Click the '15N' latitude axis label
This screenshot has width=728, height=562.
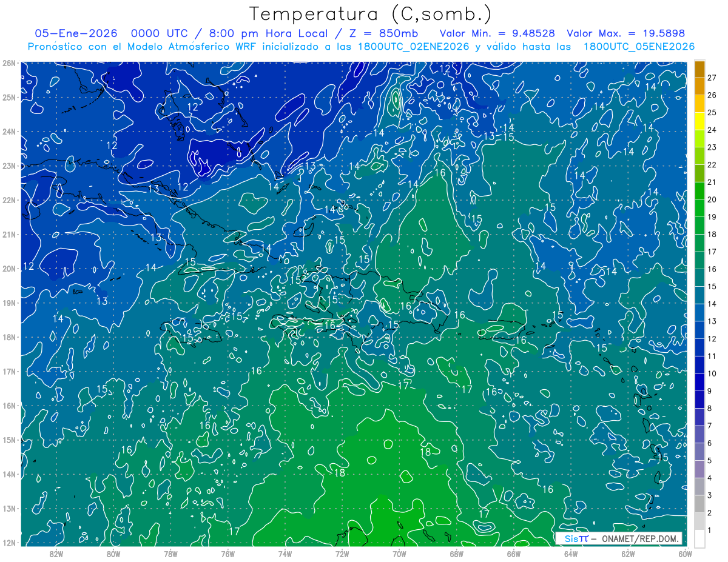coord(9,440)
